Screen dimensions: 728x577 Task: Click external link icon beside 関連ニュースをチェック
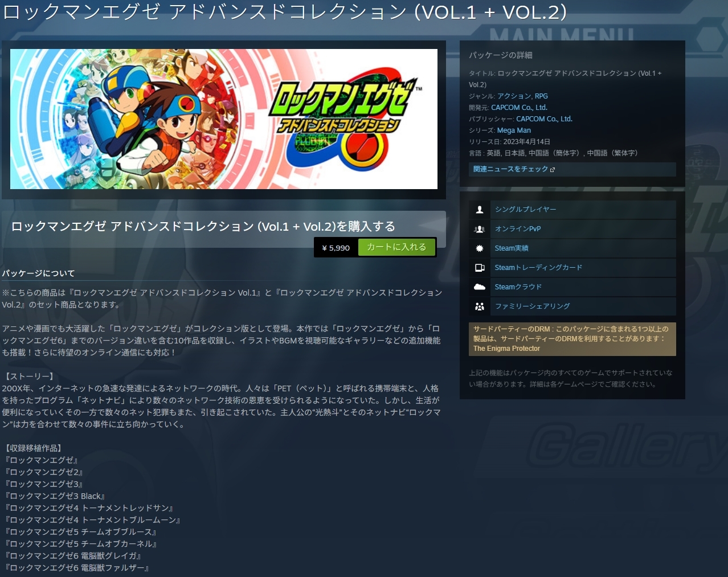click(552, 170)
